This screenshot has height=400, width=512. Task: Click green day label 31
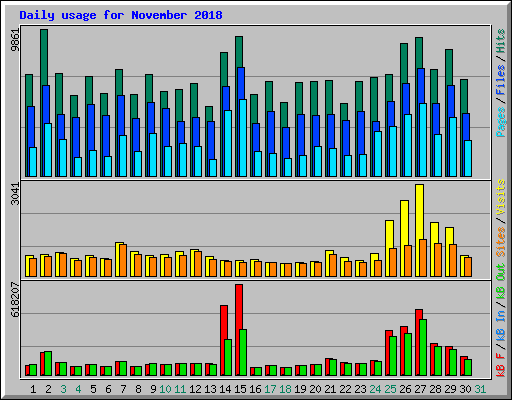coord(480,389)
